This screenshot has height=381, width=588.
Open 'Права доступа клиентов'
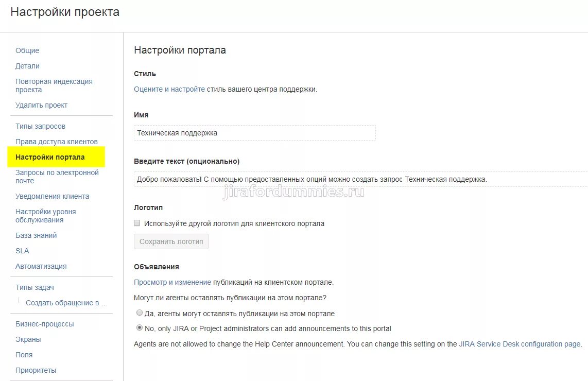click(x=56, y=142)
